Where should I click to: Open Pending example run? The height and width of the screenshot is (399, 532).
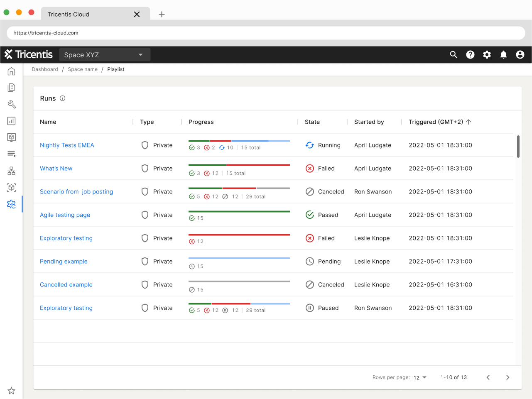[64, 261]
